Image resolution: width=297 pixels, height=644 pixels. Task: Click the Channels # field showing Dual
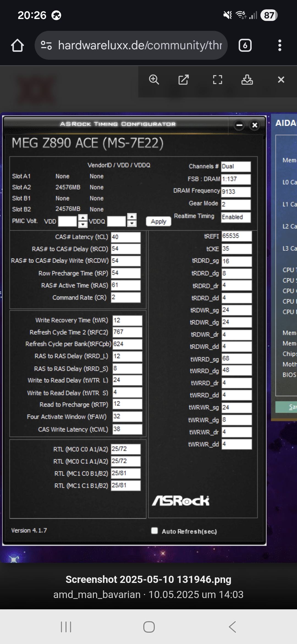236,167
